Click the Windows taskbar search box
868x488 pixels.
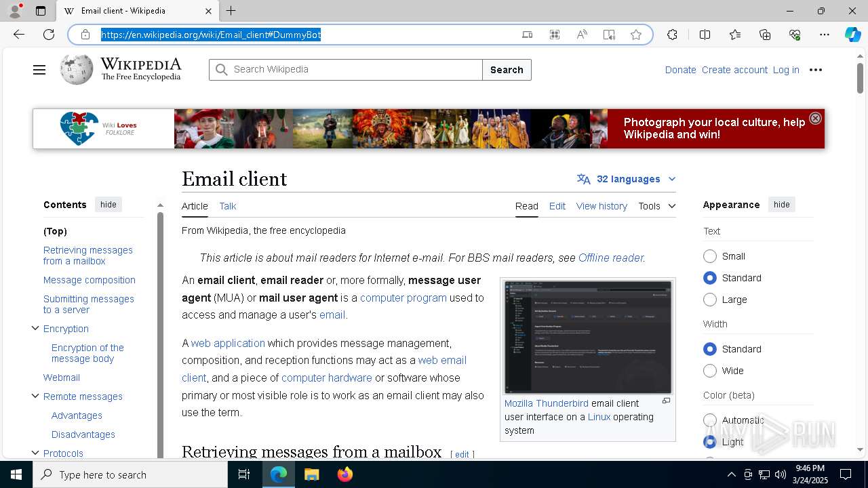pyautogui.click(x=130, y=474)
